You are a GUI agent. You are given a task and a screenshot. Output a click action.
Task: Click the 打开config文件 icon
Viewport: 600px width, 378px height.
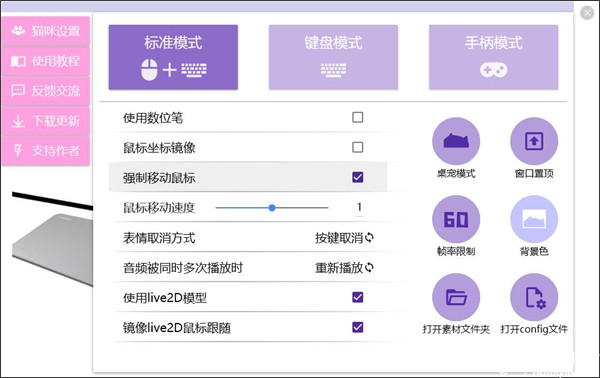(x=534, y=297)
